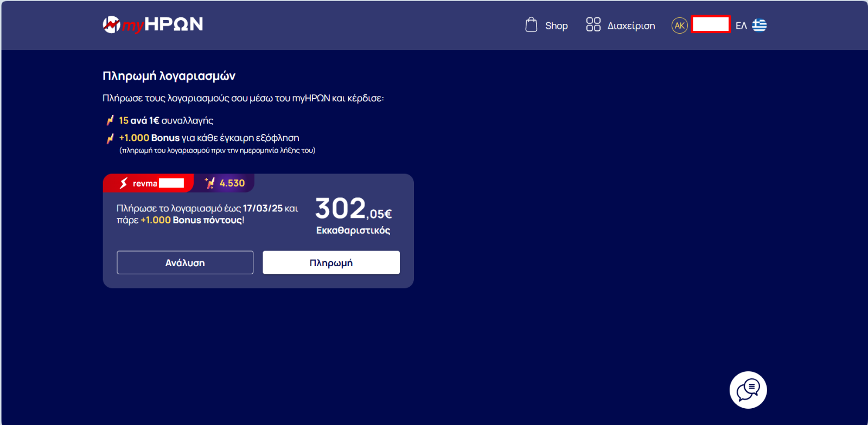Image resolution: width=868 pixels, height=425 pixels.
Task: Open the Shop bag icon
Action: pyautogui.click(x=531, y=25)
